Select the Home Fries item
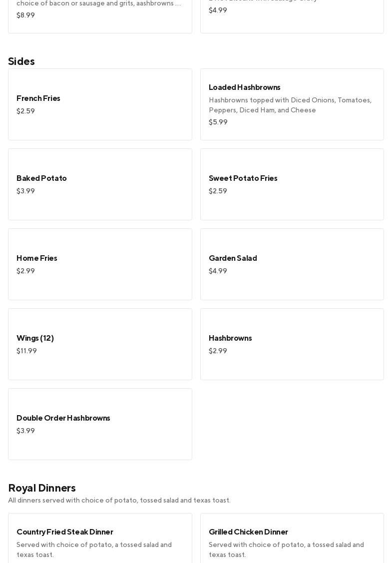 click(100, 264)
